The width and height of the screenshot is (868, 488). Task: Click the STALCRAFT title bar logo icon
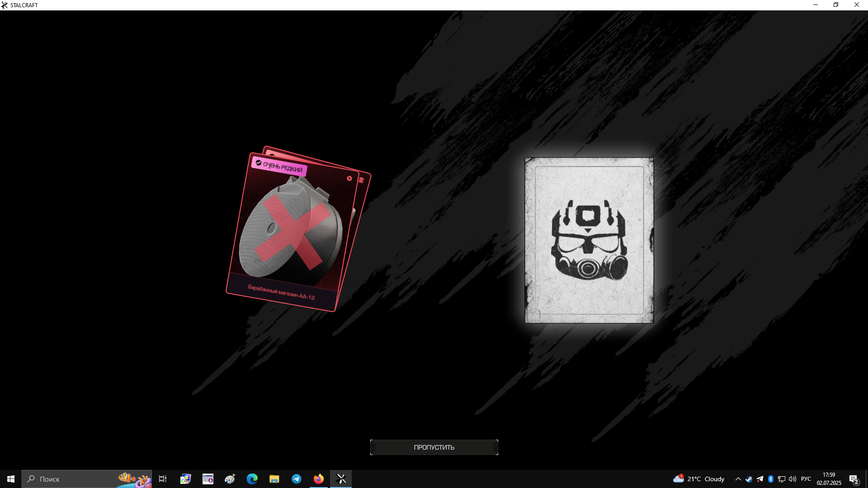(5, 5)
